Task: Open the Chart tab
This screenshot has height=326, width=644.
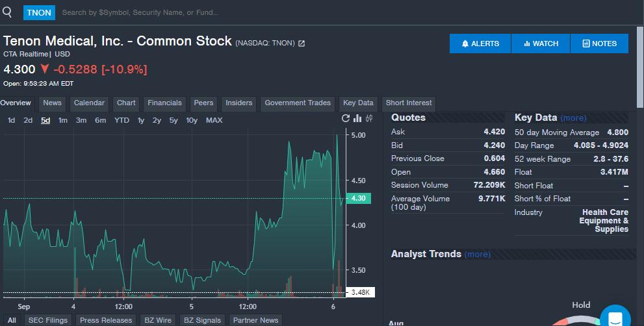Action: (x=126, y=103)
